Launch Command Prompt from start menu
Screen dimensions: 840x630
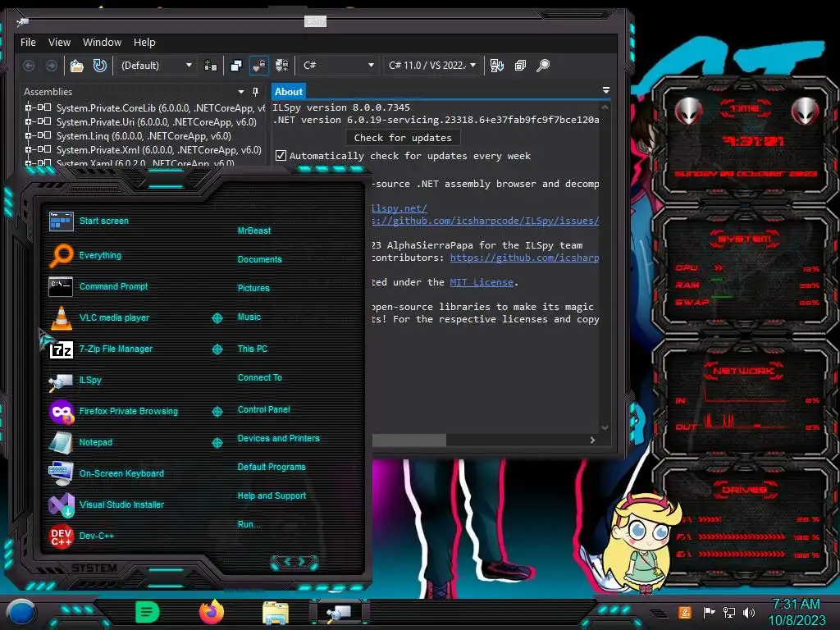click(113, 286)
